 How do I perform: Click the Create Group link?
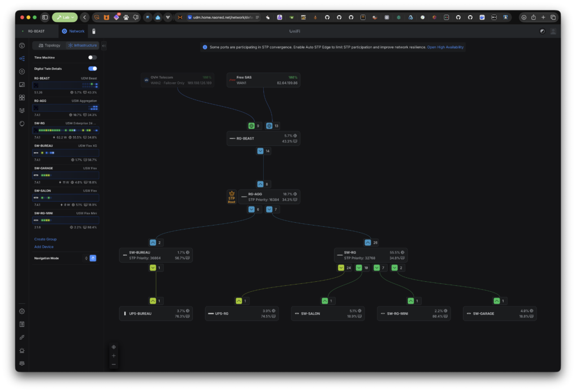coord(45,239)
